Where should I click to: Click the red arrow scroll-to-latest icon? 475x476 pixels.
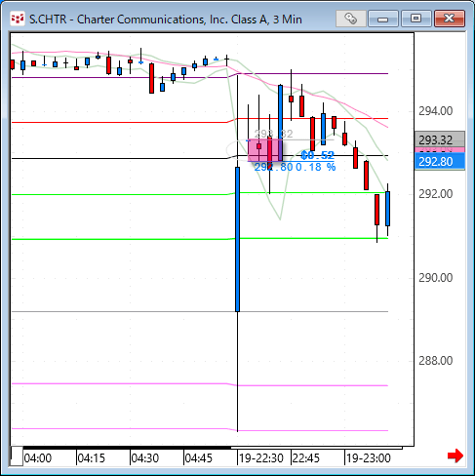(455, 456)
